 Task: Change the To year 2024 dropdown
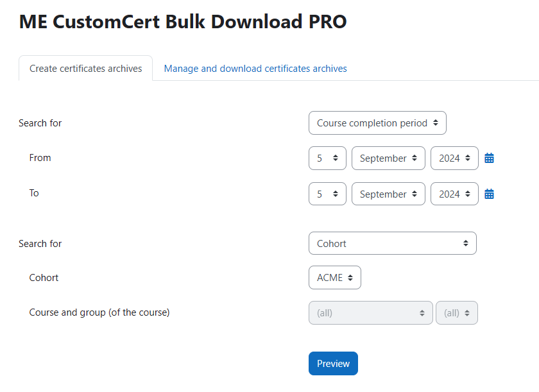pyautogui.click(x=454, y=194)
